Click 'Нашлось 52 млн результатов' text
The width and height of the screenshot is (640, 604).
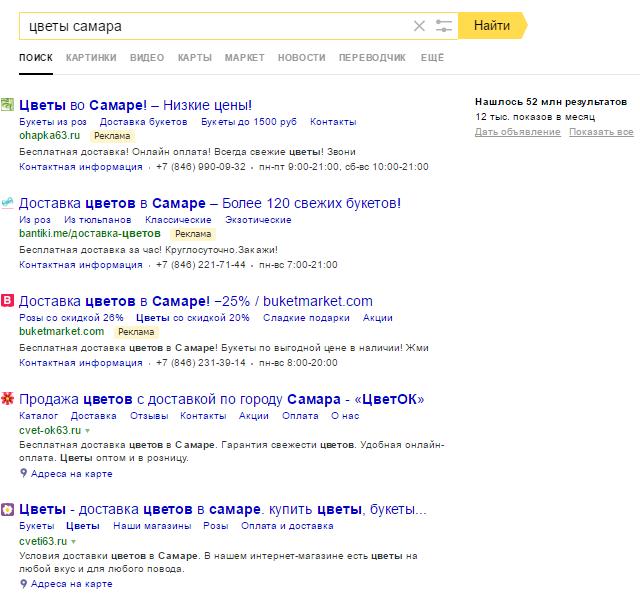[x=551, y=102]
